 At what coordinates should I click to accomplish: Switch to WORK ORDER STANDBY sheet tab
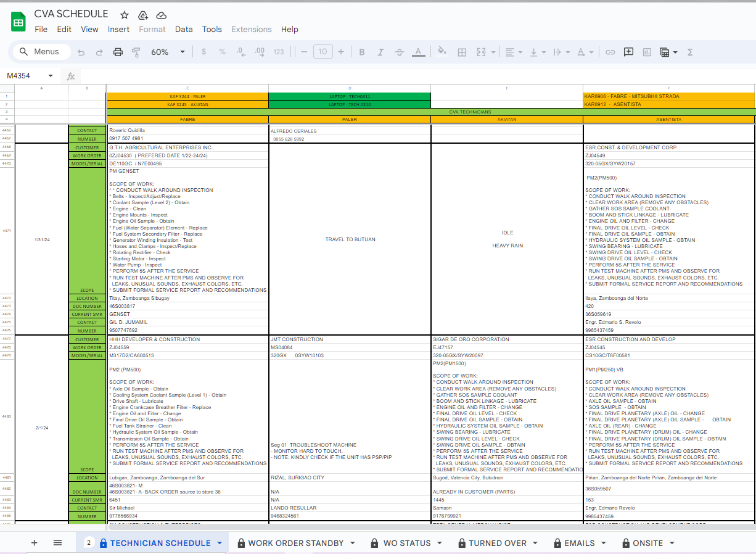(x=295, y=543)
